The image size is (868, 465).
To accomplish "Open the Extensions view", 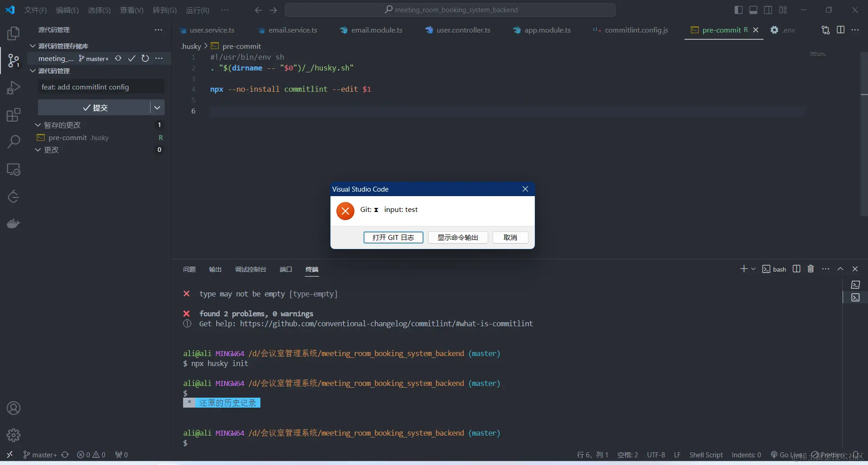I will (14, 115).
